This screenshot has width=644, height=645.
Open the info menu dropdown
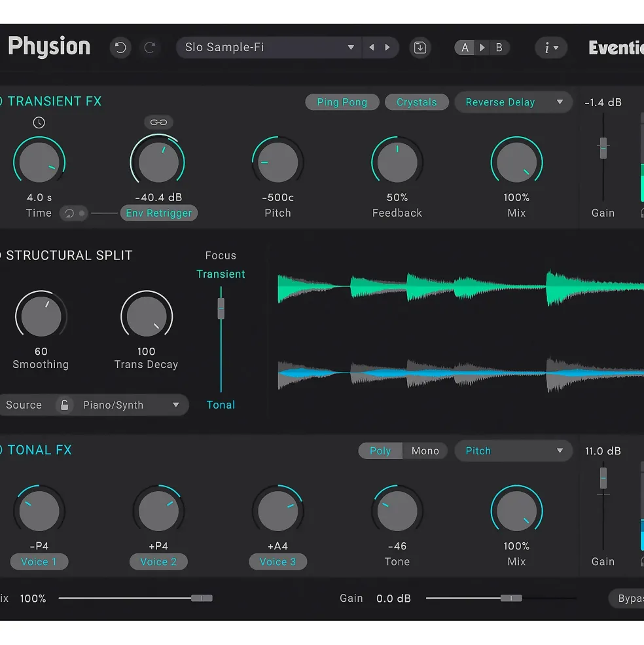[x=550, y=48]
